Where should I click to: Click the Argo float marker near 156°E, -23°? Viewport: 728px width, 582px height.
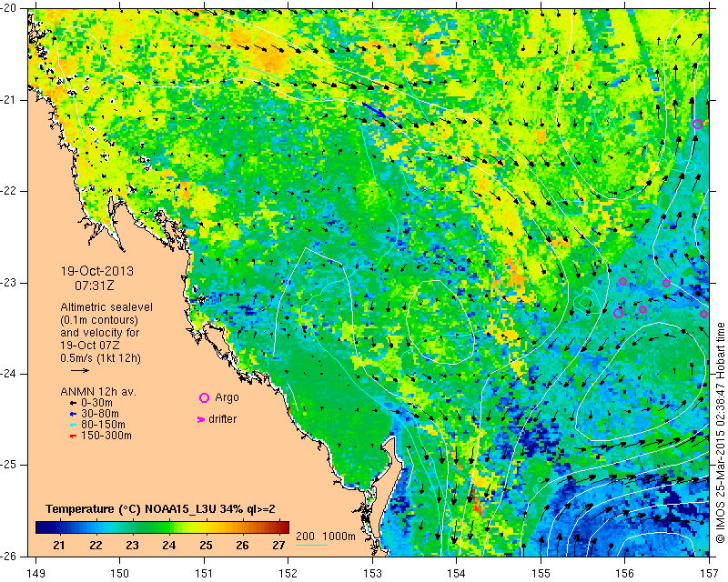click(x=623, y=282)
